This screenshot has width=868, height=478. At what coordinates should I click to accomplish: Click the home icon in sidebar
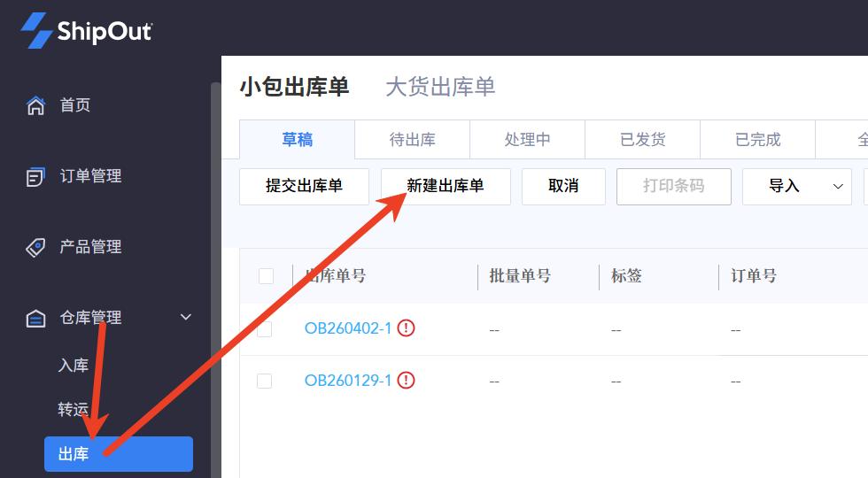click(x=35, y=105)
